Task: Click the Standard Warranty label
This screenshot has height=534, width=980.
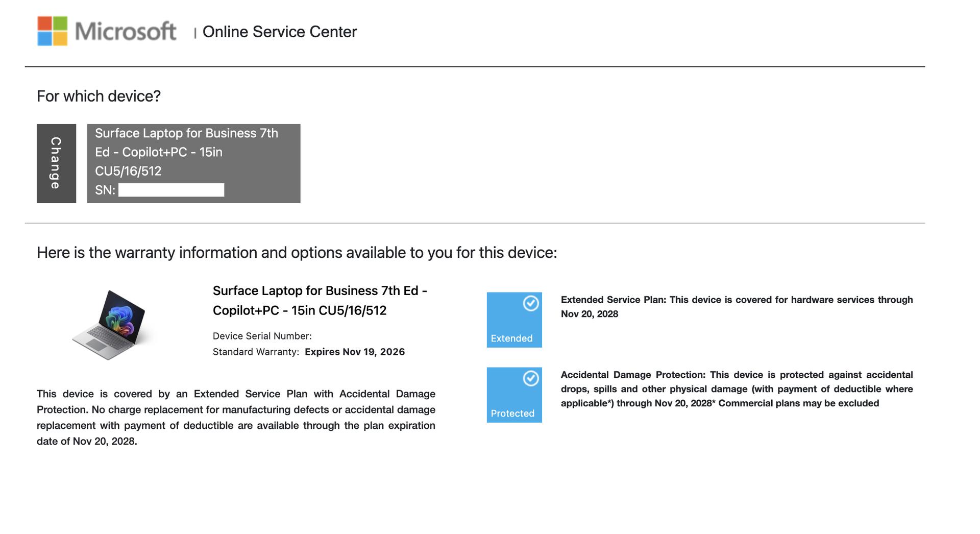Action: pyautogui.click(x=256, y=352)
